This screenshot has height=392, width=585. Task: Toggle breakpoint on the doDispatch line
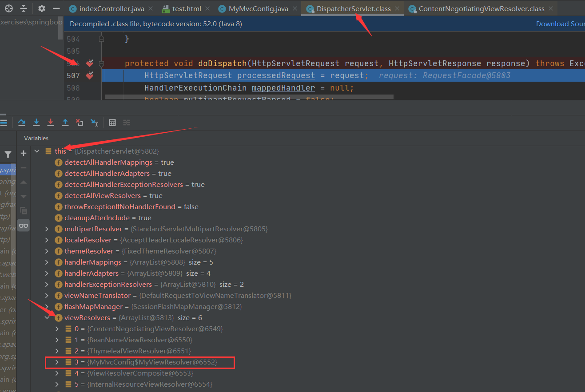click(x=90, y=63)
